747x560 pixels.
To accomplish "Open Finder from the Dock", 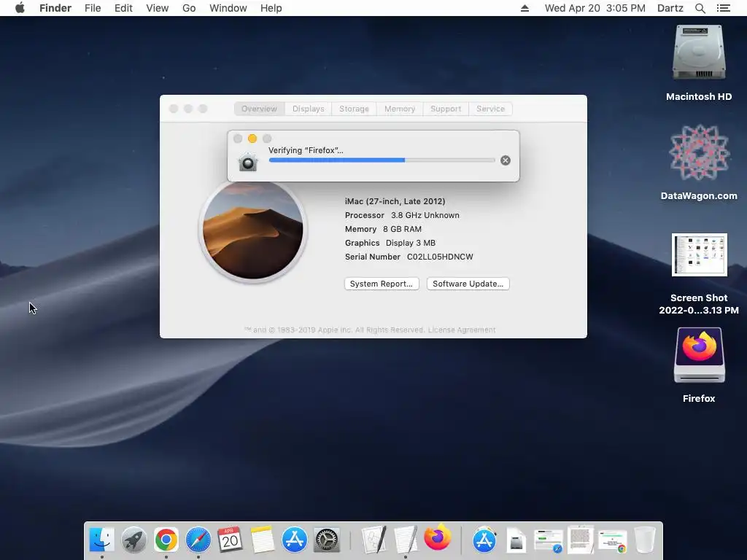I will pos(102,540).
